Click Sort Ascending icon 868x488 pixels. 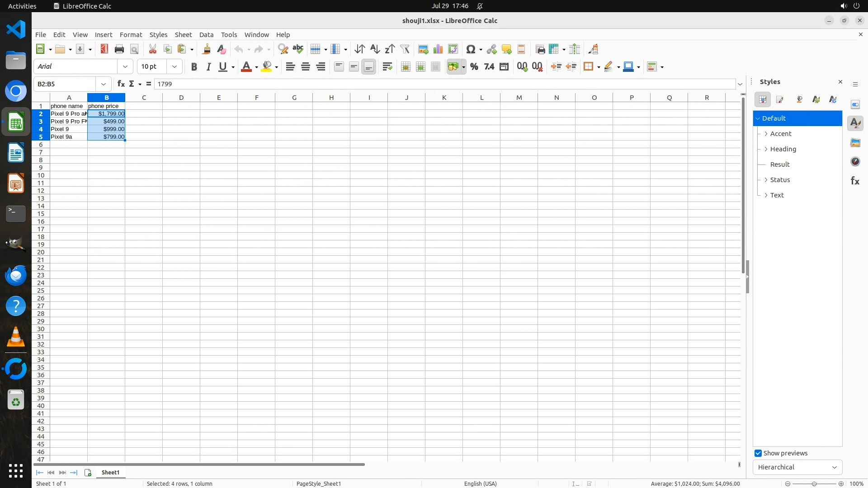click(x=375, y=49)
